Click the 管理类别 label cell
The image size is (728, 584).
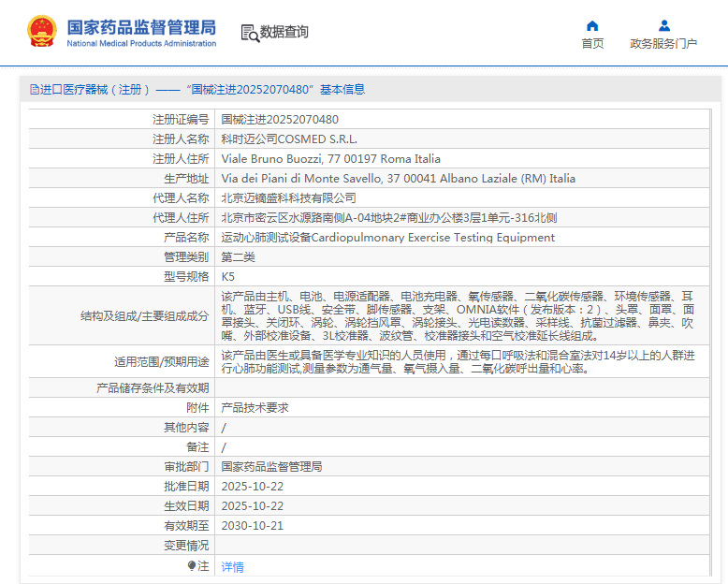(x=122, y=257)
